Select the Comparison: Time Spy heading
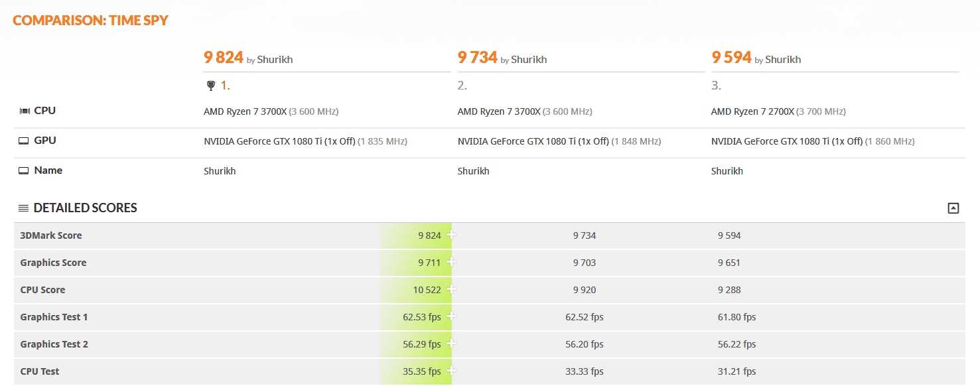 point(91,20)
